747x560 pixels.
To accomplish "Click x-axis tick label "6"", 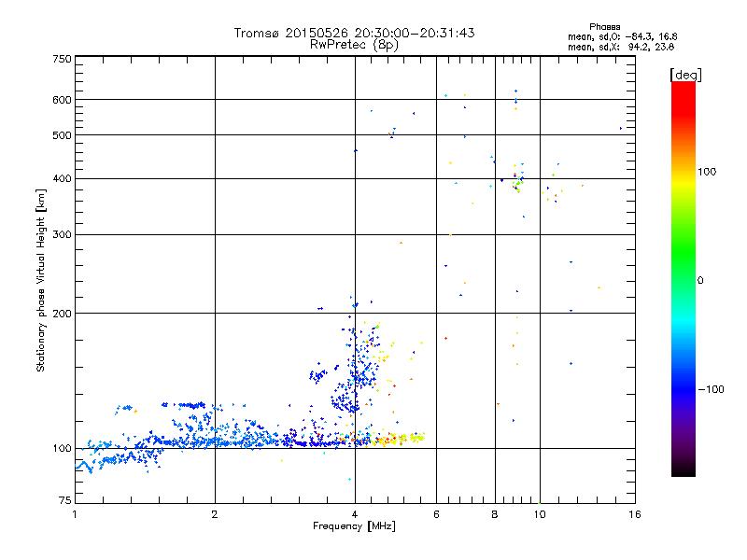I will click(436, 514).
